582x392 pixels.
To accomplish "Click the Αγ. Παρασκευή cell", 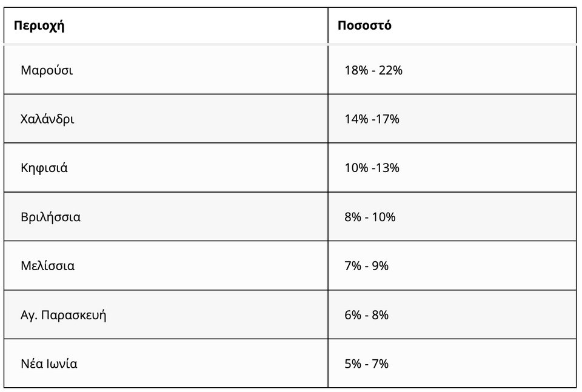I will (64, 315).
